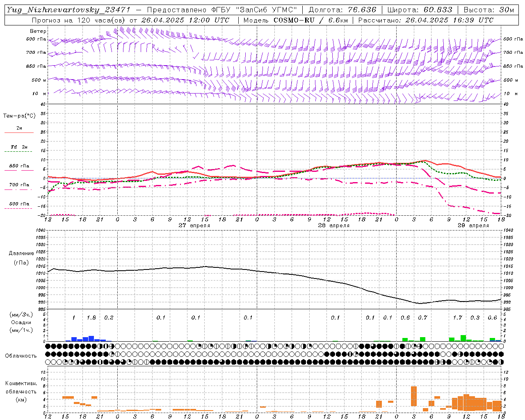Click the 28 апреля date label
This screenshot has width=525, height=420.
click(334, 226)
